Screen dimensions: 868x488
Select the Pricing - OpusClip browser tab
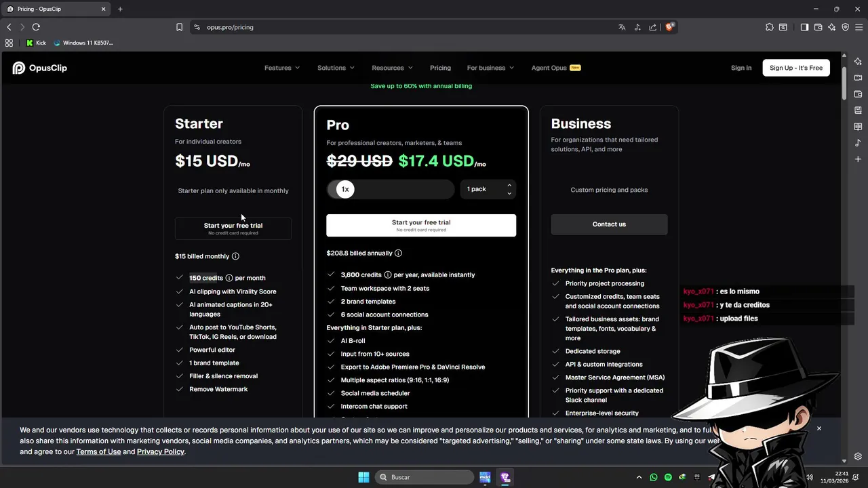tap(57, 9)
